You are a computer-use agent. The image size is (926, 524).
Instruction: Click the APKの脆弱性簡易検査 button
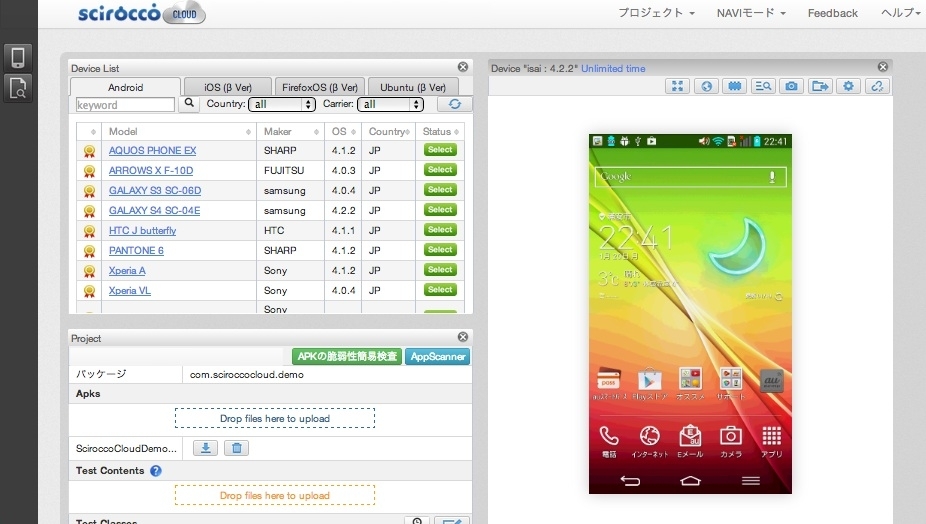347,356
